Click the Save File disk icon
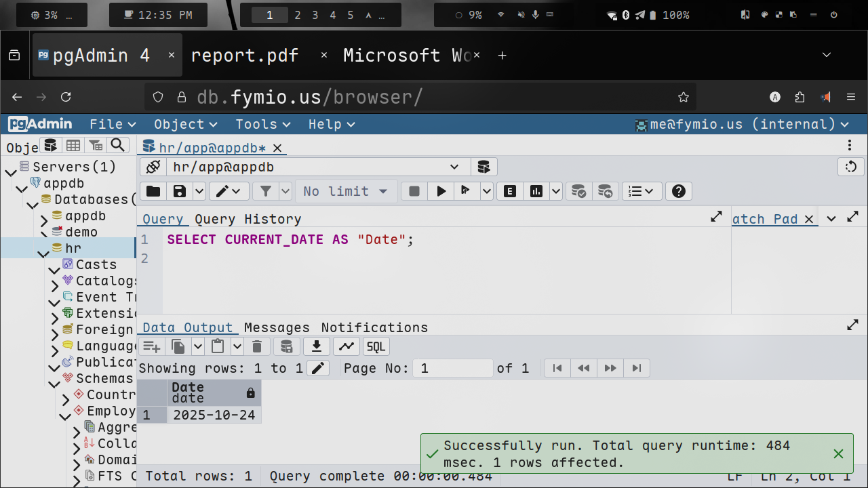 [x=180, y=192]
